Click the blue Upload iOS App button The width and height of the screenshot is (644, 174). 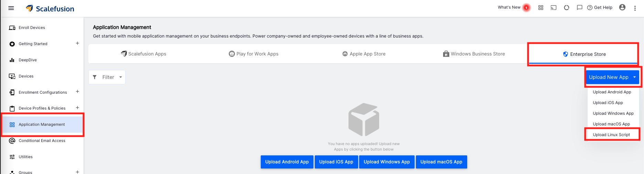[x=336, y=162]
